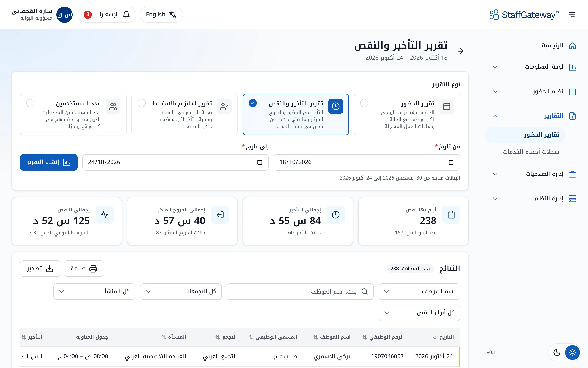Sort by التأخير column
Viewport: 588px width, 368px height.
tap(32, 337)
